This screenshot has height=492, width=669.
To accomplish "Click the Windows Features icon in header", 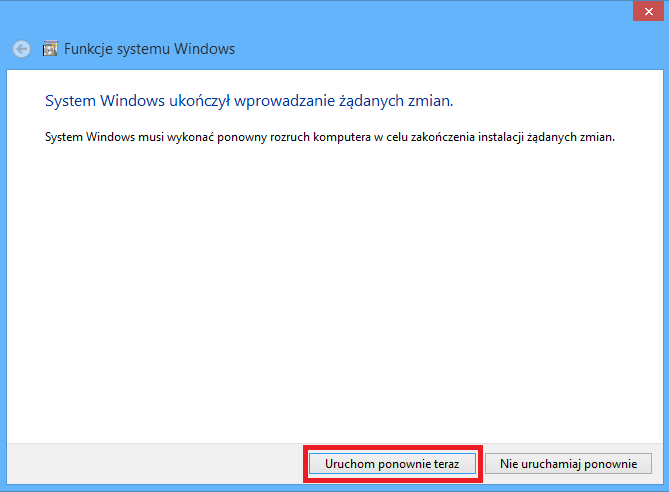I will point(51,48).
